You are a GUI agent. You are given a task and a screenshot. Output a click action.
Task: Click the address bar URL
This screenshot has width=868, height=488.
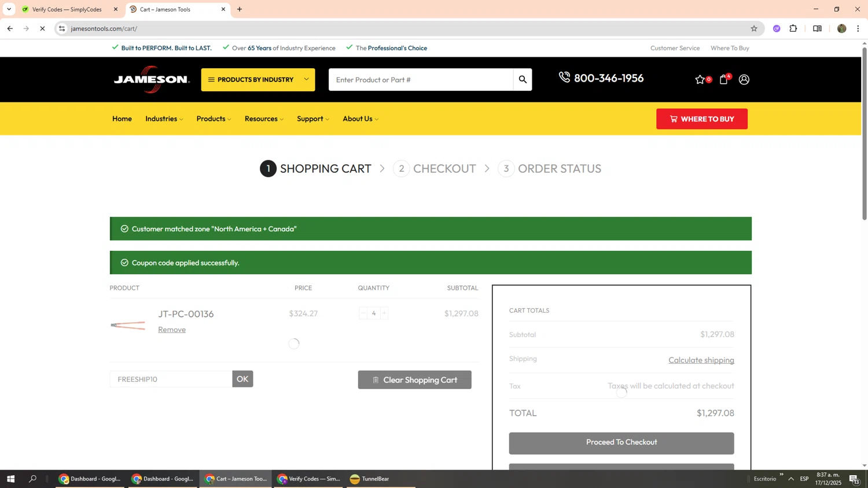pyautogui.click(x=104, y=28)
